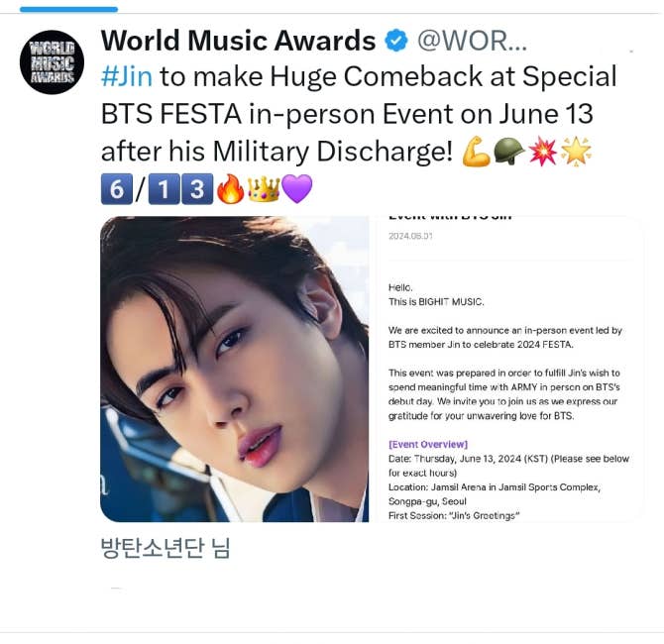
Task: Click the flexed bicep emoji
Action: pyautogui.click(x=476, y=152)
